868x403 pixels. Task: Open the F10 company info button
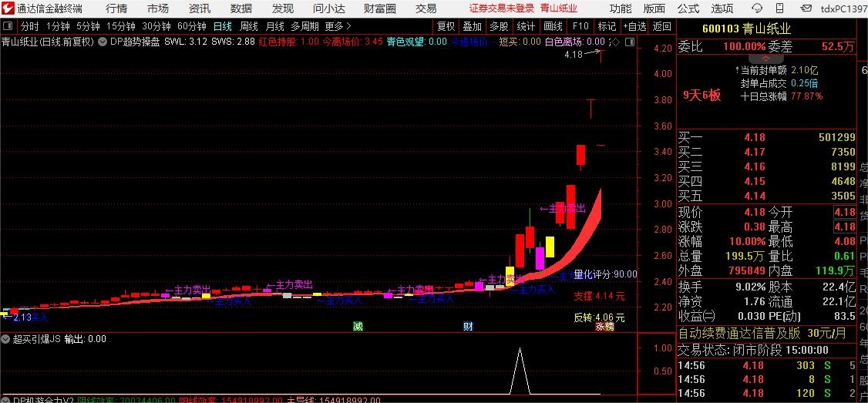pos(580,26)
